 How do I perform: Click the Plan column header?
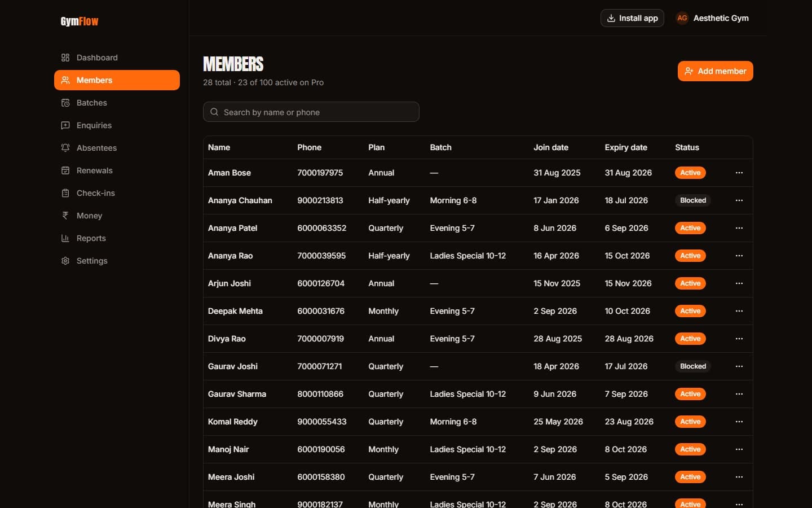[x=376, y=147]
